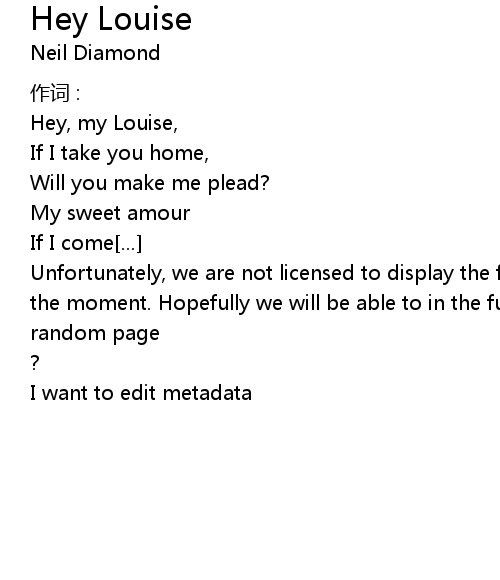Click the standalone question mark
The width and height of the screenshot is (500, 580).
coord(35,363)
